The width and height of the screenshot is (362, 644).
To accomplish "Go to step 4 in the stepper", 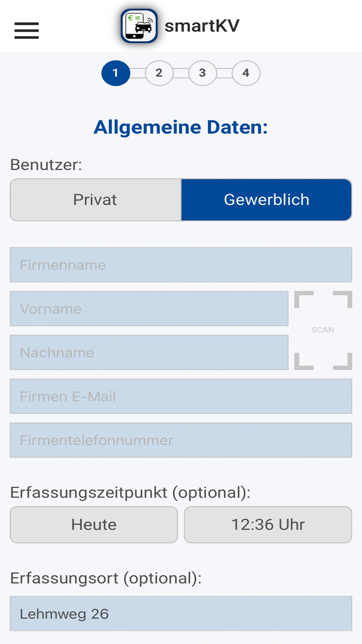I will (x=246, y=72).
